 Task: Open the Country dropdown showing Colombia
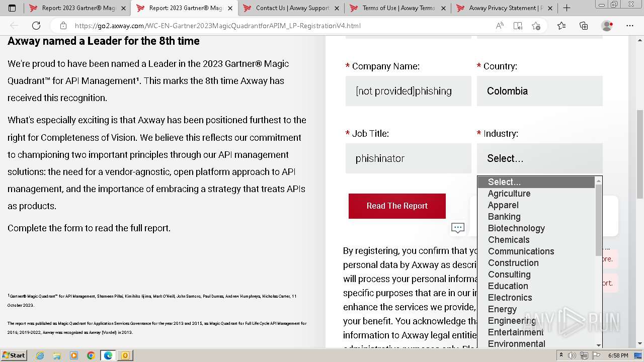(x=539, y=91)
